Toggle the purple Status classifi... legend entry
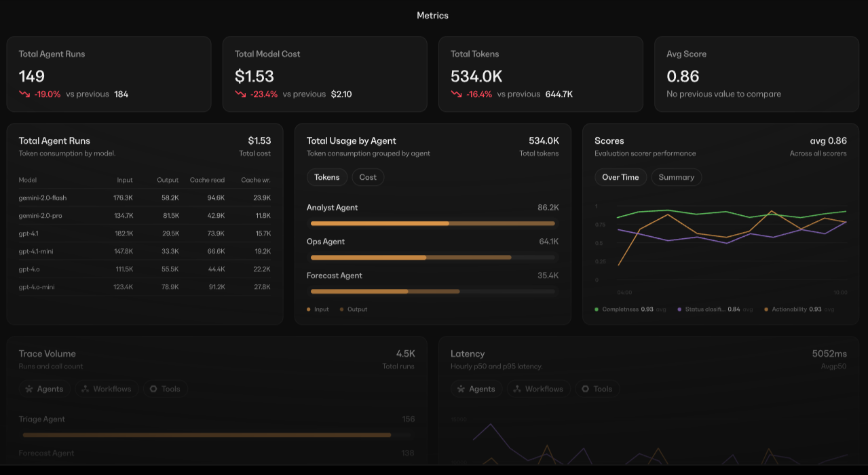This screenshot has height=475, width=868. point(715,309)
